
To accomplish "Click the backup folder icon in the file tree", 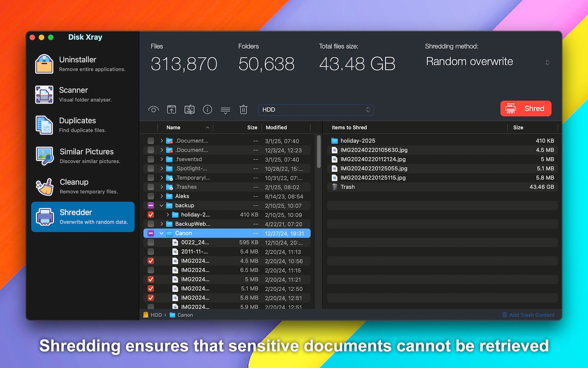I will (x=170, y=206).
